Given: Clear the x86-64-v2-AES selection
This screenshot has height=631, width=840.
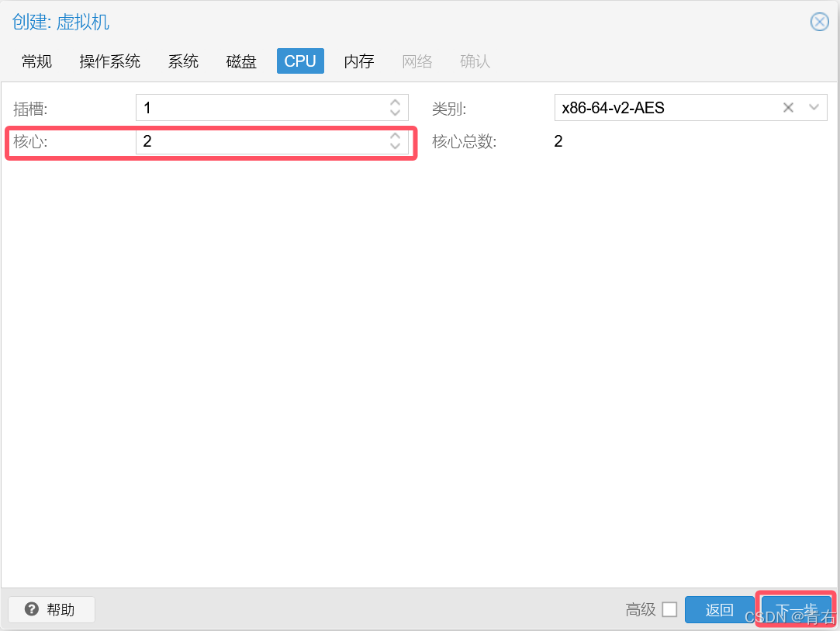Looking at the screenshot, I should [x=788, y=108].
